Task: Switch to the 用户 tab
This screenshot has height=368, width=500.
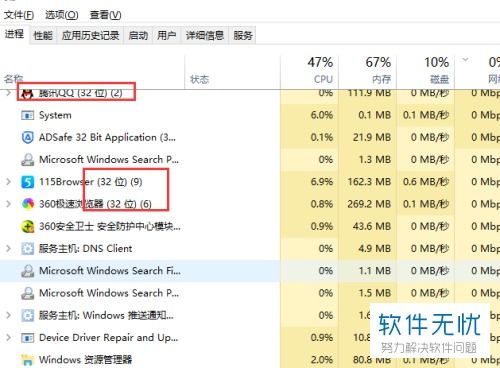Action: 167,35
